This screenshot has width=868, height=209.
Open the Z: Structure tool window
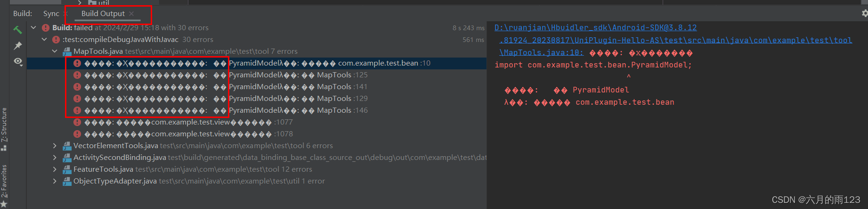pyautogui.click(x=4, y=129)
